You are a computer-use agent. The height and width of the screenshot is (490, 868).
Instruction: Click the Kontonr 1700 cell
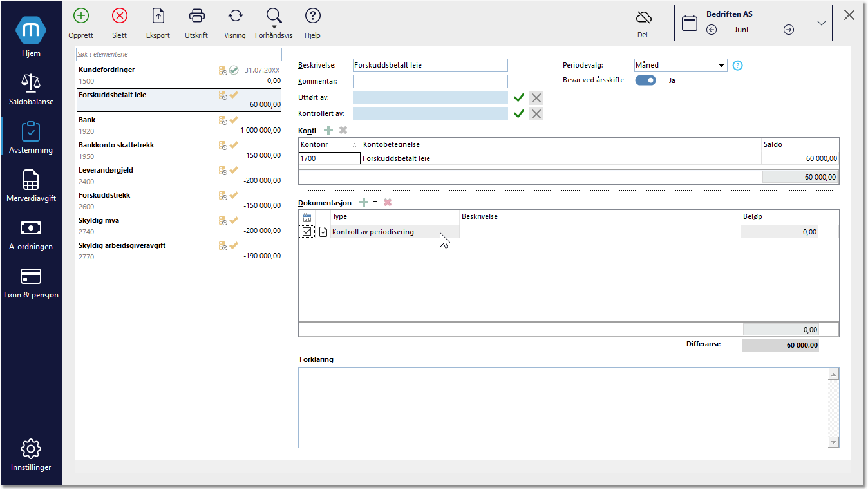coord(329,158)
